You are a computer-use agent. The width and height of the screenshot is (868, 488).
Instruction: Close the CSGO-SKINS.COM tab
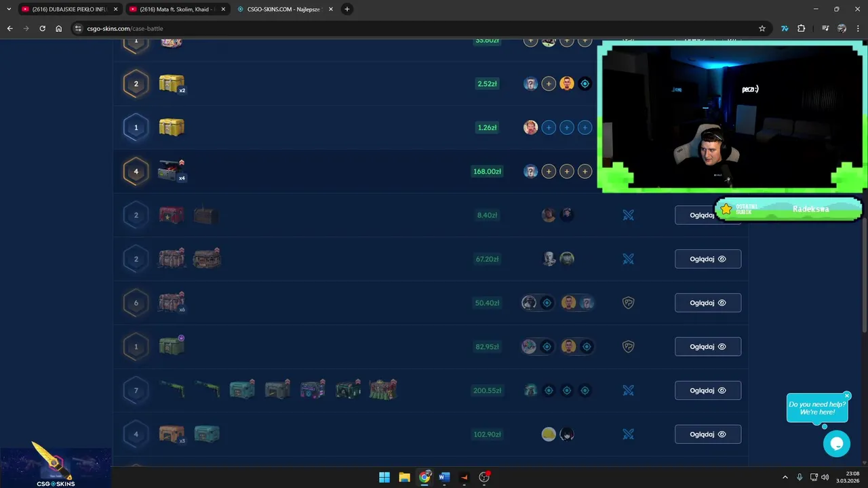coord(331,9)
